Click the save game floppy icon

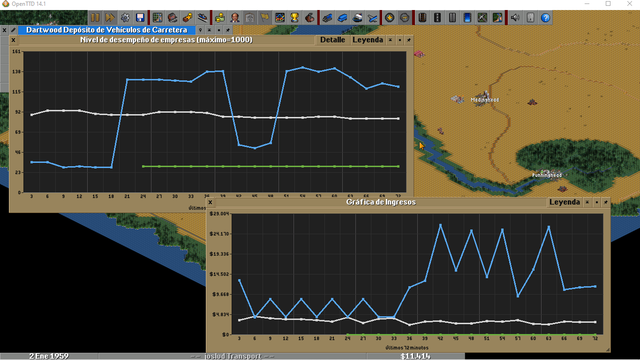[140, 18]
